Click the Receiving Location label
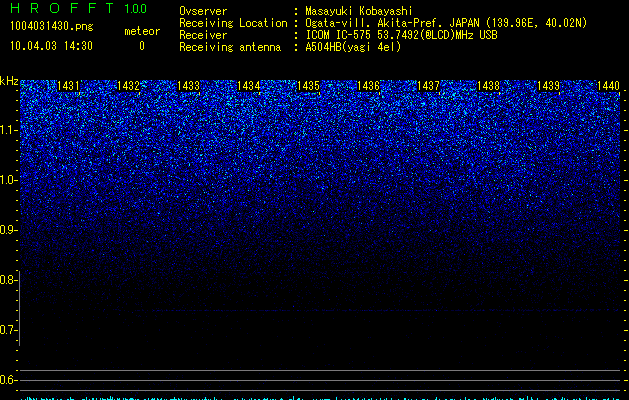The height and width of the screenshot is (400, 629). tap(233, 23)
